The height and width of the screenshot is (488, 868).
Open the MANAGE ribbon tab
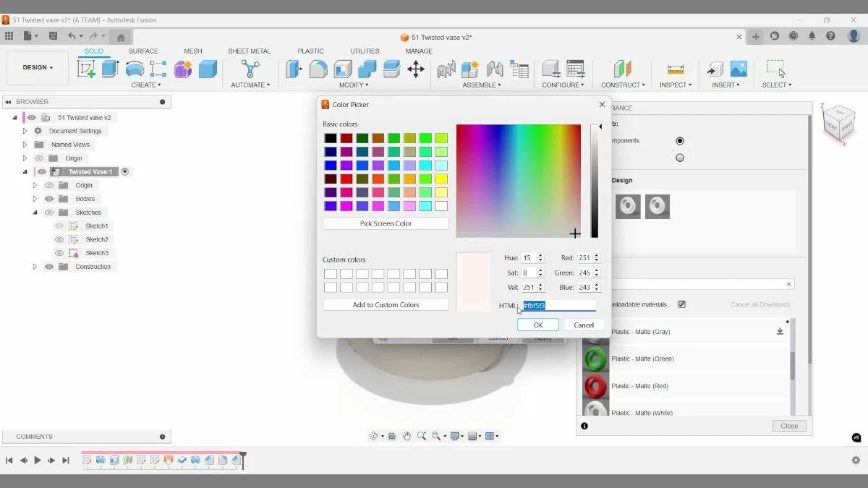tap(418, 51)
